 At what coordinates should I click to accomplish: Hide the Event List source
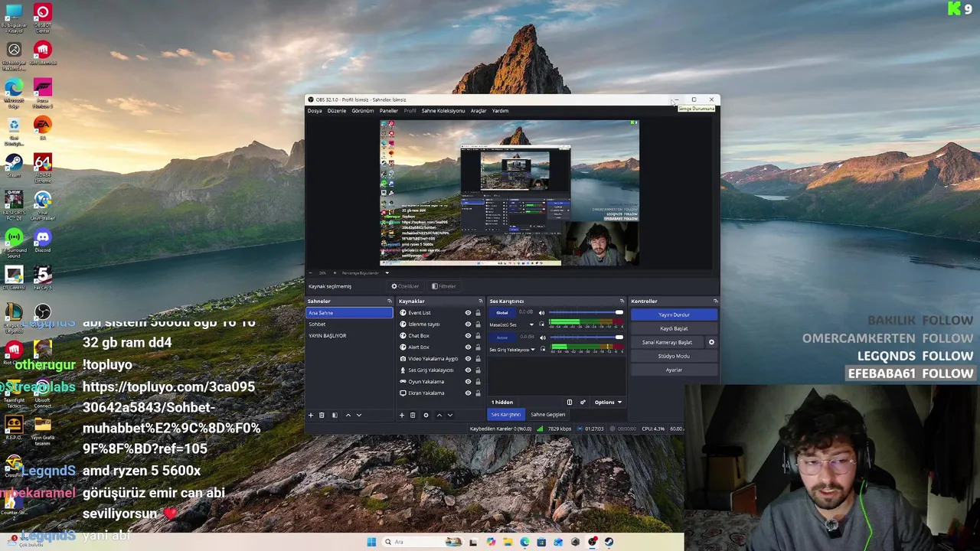pyautogui.click(x=468, y=313)
